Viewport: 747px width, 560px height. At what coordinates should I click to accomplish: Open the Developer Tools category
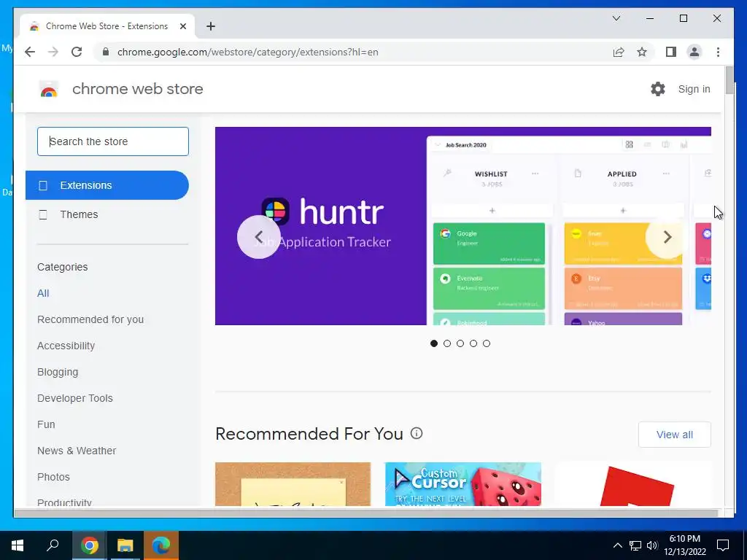click(75, 398)
